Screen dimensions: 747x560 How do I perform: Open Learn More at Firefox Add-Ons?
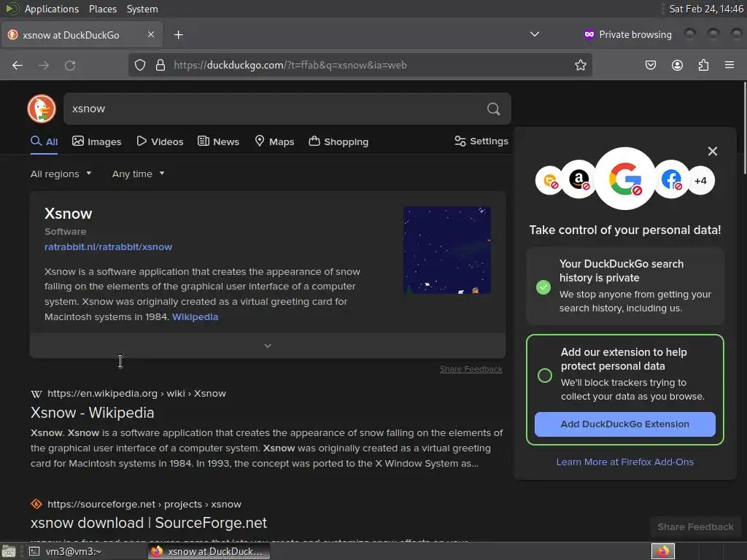click(x=625, y=462)
